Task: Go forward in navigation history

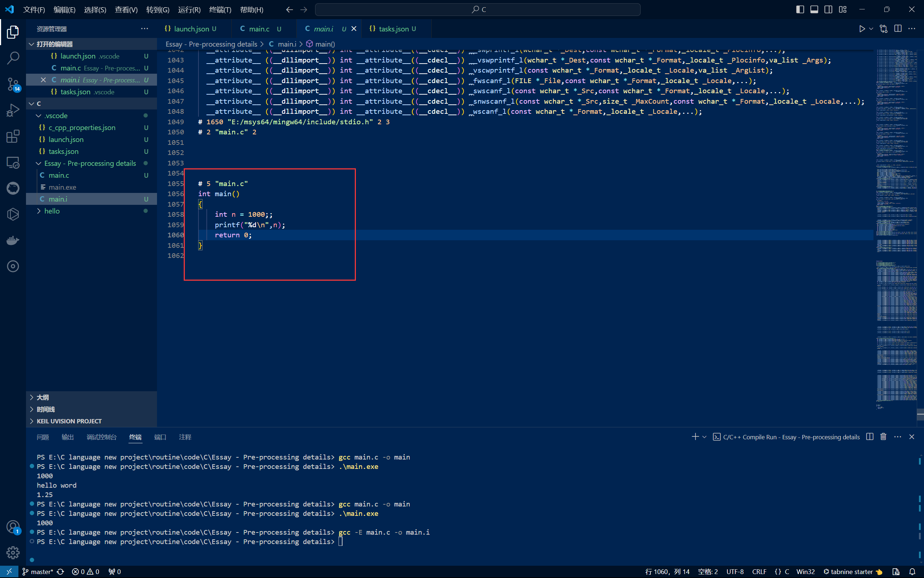Action: [304, 9]
